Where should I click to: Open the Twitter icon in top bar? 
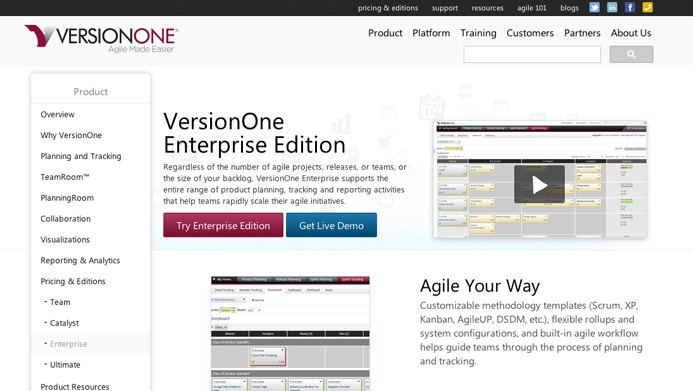point(594,7)
